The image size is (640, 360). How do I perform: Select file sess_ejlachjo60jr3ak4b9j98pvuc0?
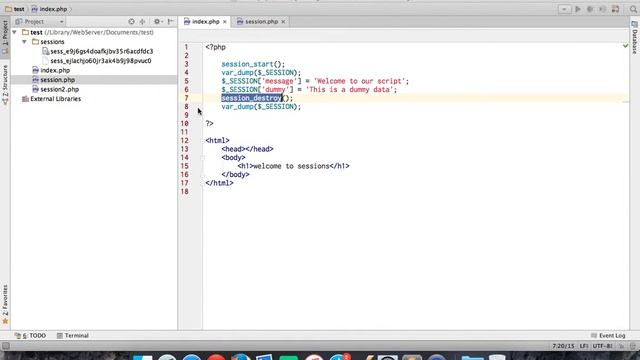[x=100, y=61]
